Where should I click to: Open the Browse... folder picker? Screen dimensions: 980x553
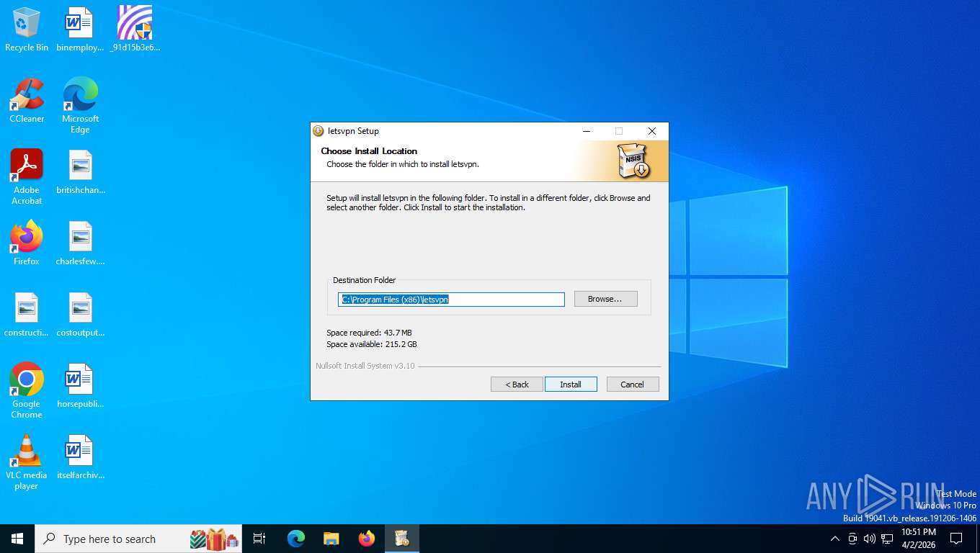[x=605, y=299]
